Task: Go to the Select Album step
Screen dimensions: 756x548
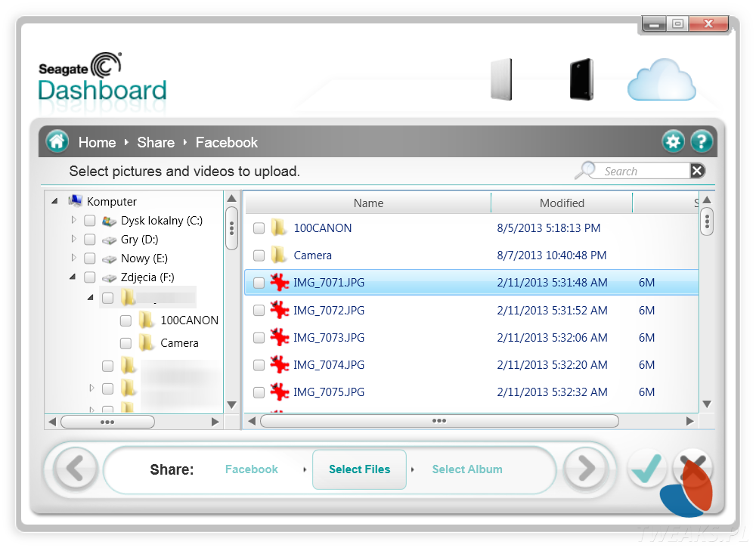Action: pyautogui.click(x=466, y=469)
